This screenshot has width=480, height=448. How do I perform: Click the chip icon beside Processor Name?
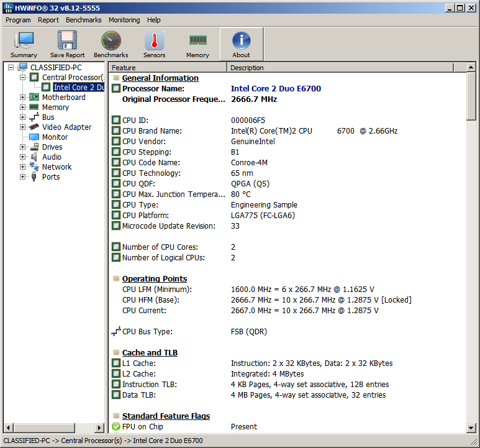point(116,88)
